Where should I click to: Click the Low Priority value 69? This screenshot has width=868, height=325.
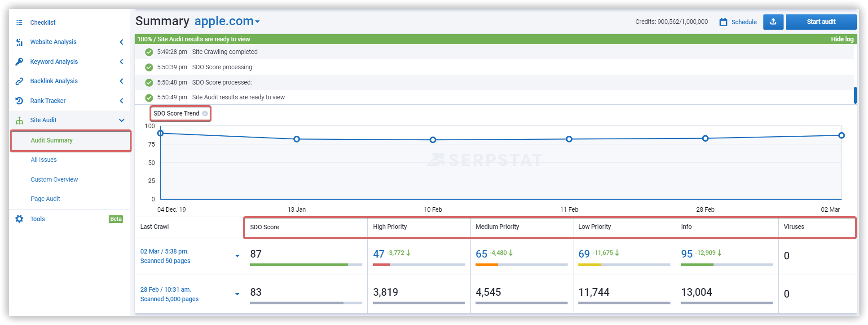tap(584, 254)
